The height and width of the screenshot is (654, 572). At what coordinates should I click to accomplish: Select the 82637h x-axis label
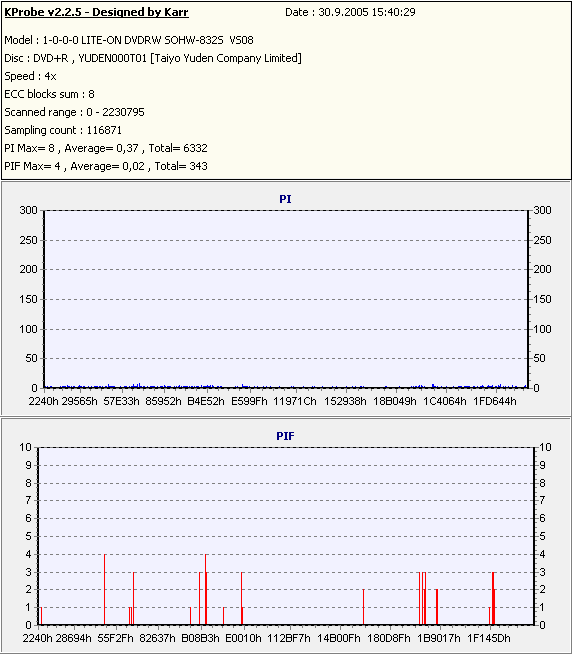tap(158, 638)
